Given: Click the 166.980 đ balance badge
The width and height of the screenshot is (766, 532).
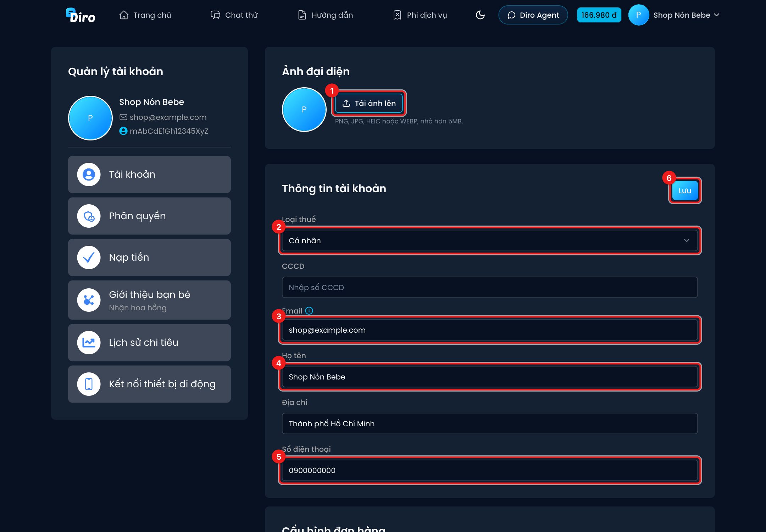Looking at the screenshot, I should [599, 15].
